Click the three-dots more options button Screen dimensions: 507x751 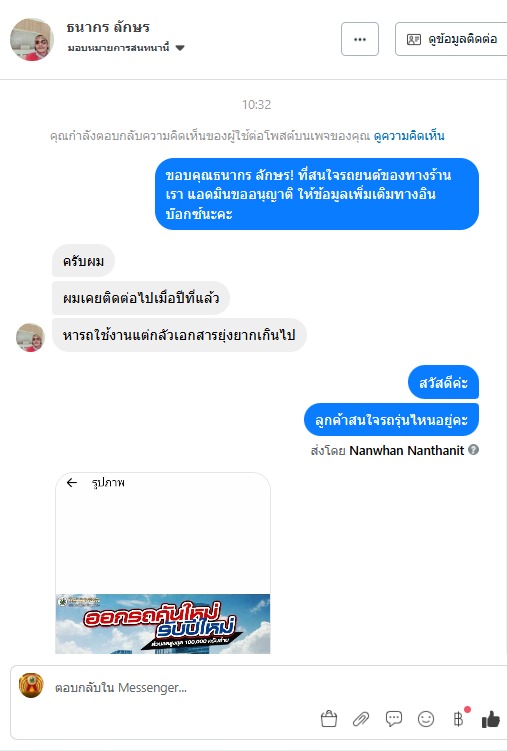pyautogui.click(x=360, y=39)
